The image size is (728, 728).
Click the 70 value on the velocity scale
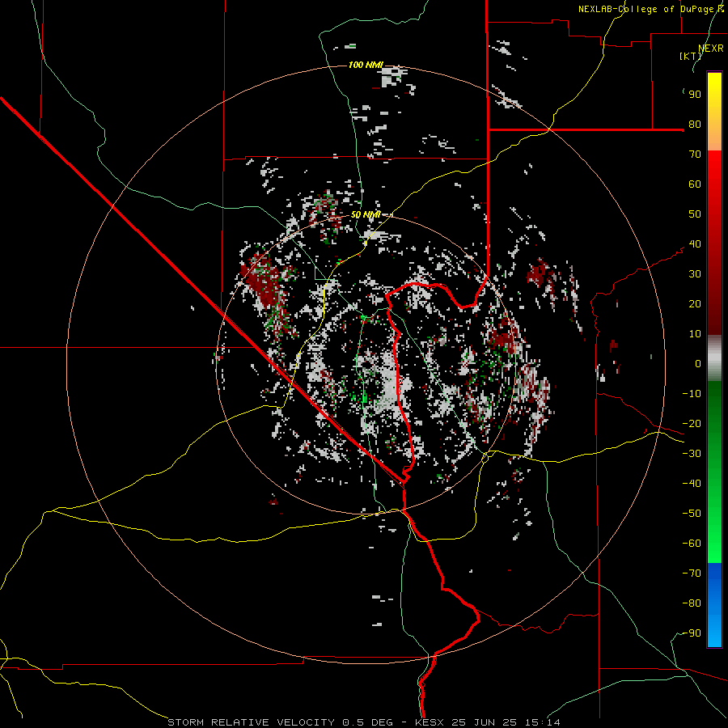pos(695,154)
